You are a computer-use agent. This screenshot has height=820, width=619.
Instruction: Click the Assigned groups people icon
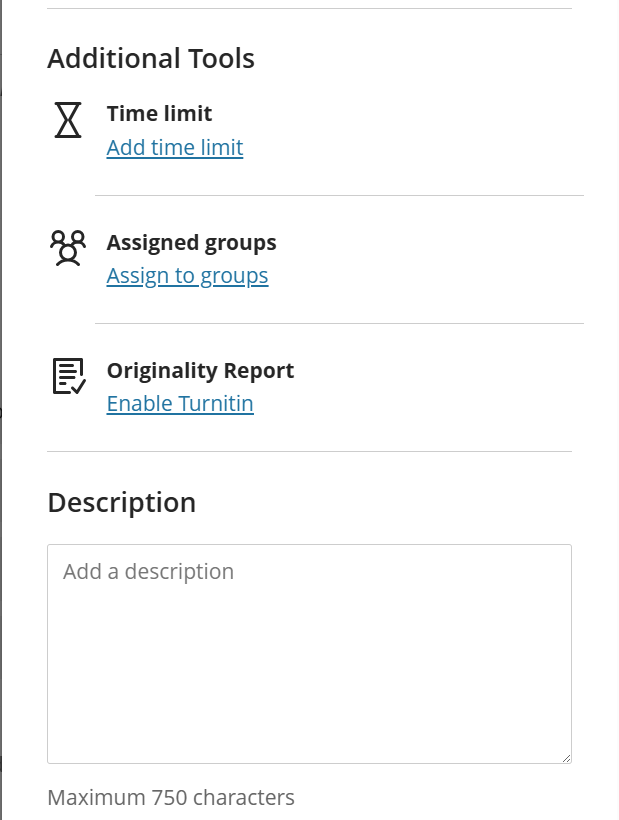(x=68, y=248)
